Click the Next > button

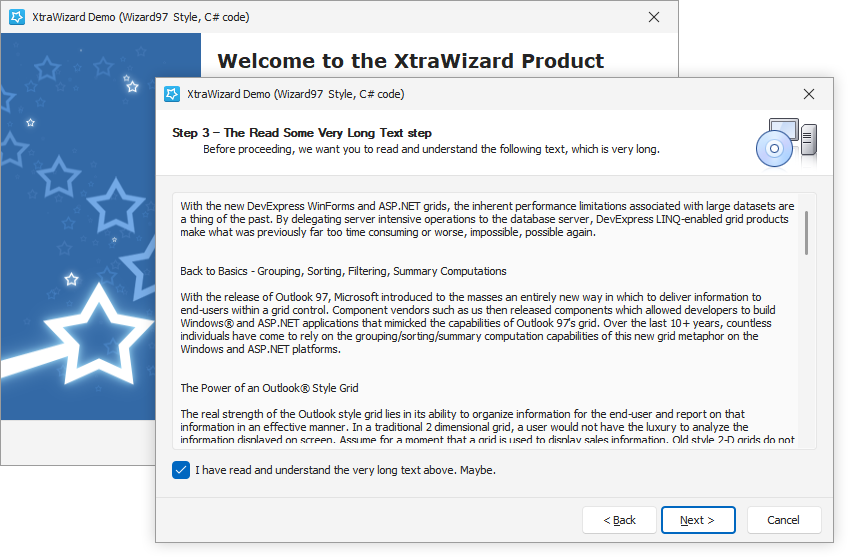pyautogui.click(x=698, y=520)
